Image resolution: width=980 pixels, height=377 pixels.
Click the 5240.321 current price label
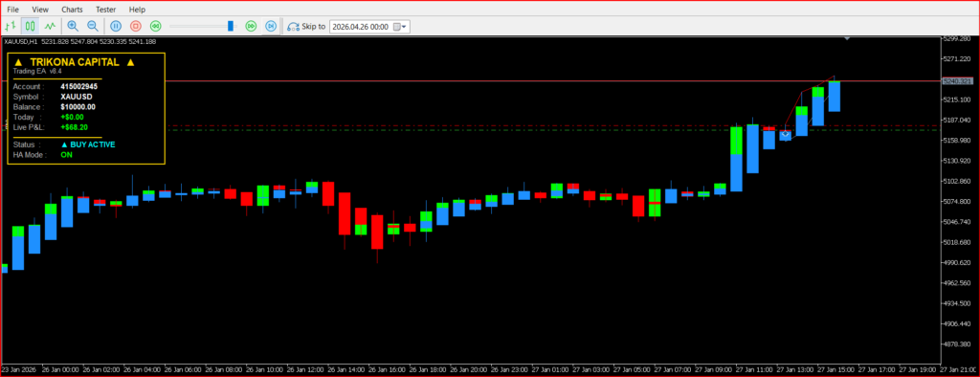coord(957,81)
